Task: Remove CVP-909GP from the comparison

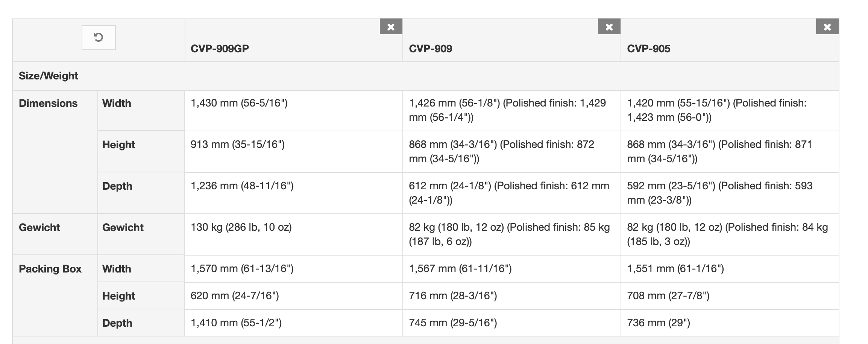Action: tap(391, 27)
